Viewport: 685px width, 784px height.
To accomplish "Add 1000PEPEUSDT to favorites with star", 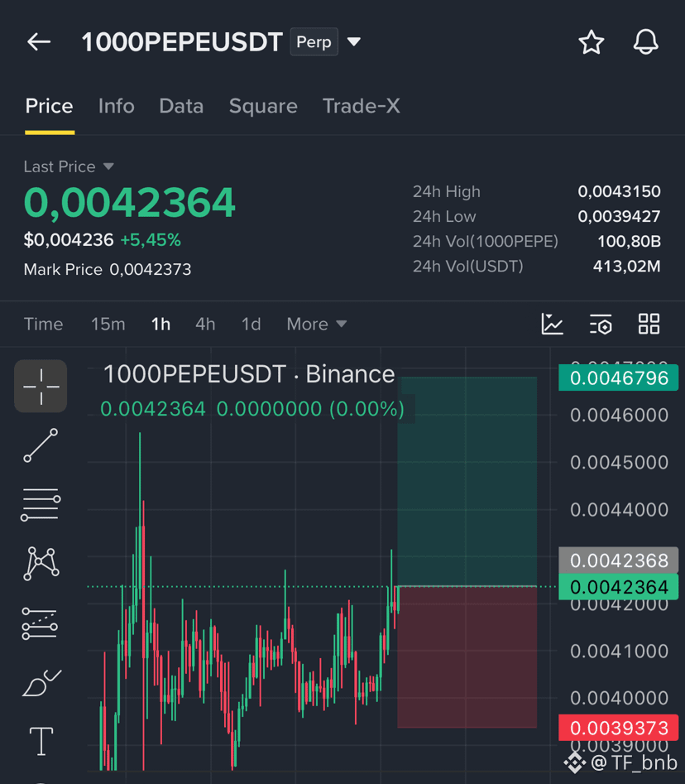I will click(x=591, y=42).
